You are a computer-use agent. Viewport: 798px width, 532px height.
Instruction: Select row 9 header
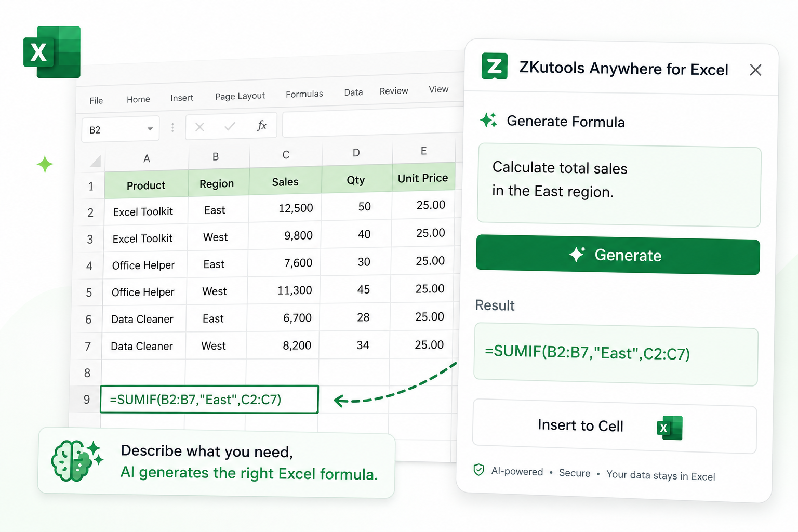click(87, 400)
